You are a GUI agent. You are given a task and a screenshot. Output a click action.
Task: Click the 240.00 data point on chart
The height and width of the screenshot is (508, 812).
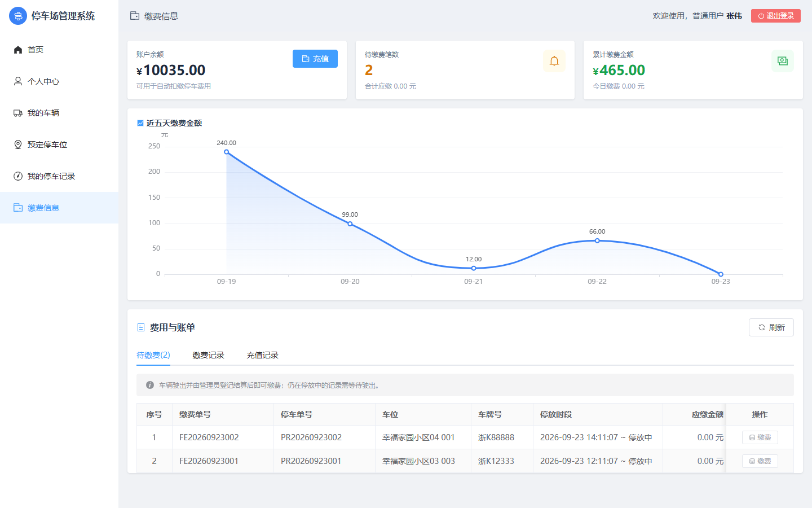coord(227,152)
